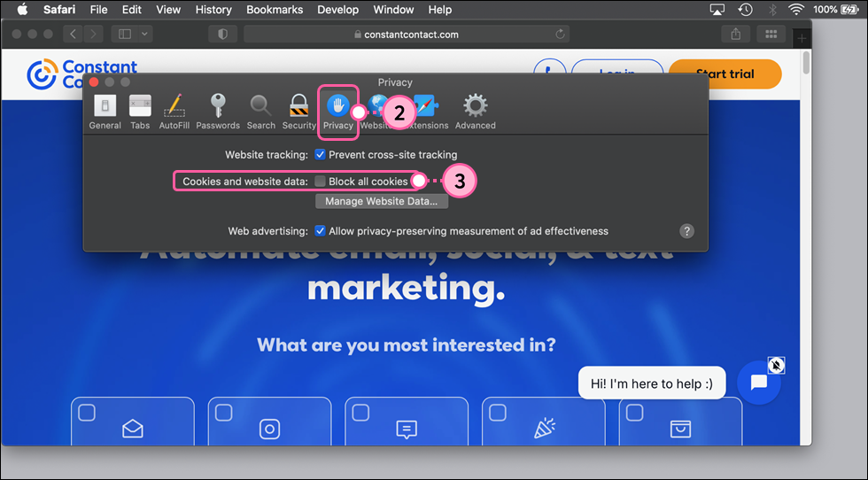Click the privacy report shield icon
868x480 pixels.
(222, 35)
